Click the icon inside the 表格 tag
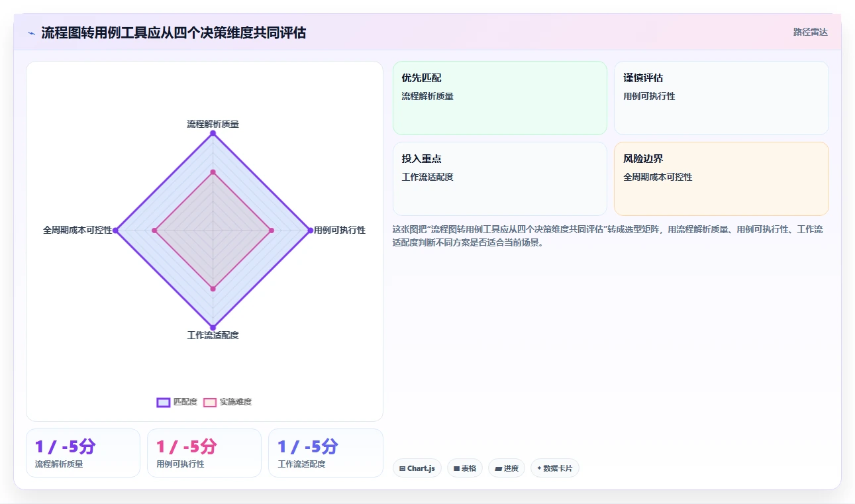The image size is (855, 504). (456, 468)
